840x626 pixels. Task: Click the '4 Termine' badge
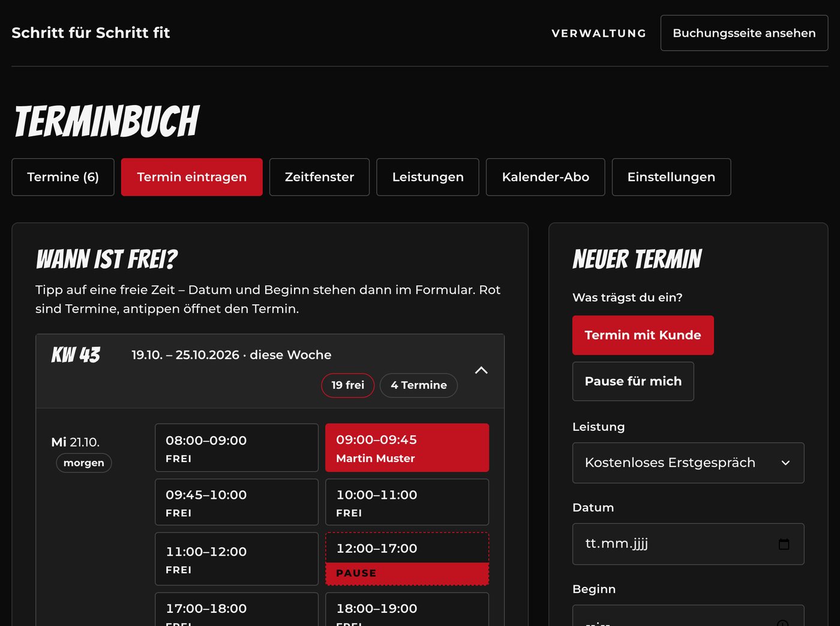click(x=419, y=385)
